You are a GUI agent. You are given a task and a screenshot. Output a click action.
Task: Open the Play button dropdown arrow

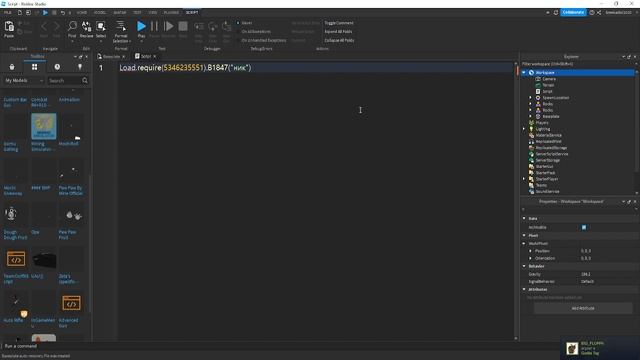(141, 41)
